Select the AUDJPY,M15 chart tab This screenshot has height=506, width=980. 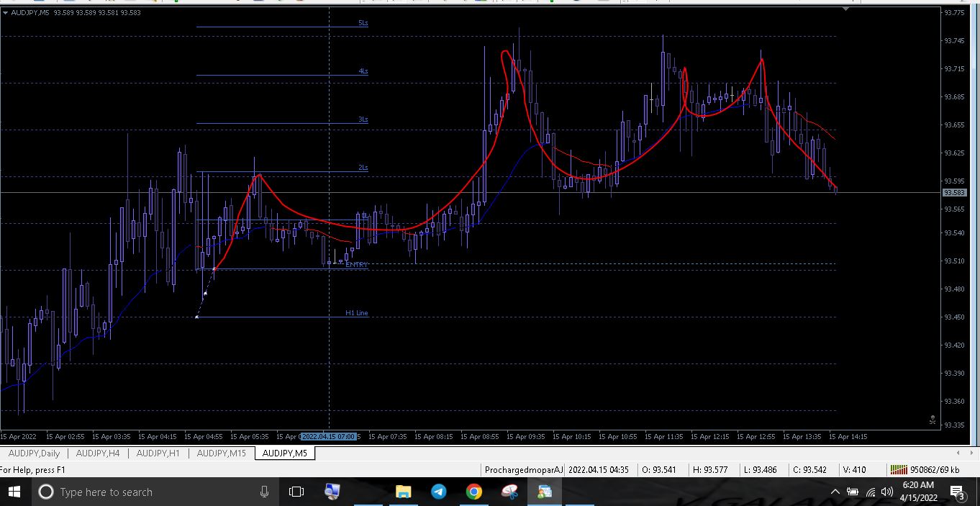(221, 453)
